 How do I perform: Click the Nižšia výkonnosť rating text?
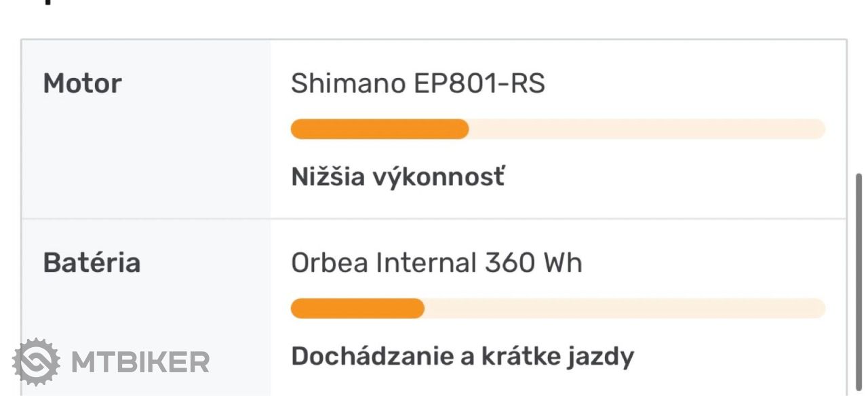(398, 177)
